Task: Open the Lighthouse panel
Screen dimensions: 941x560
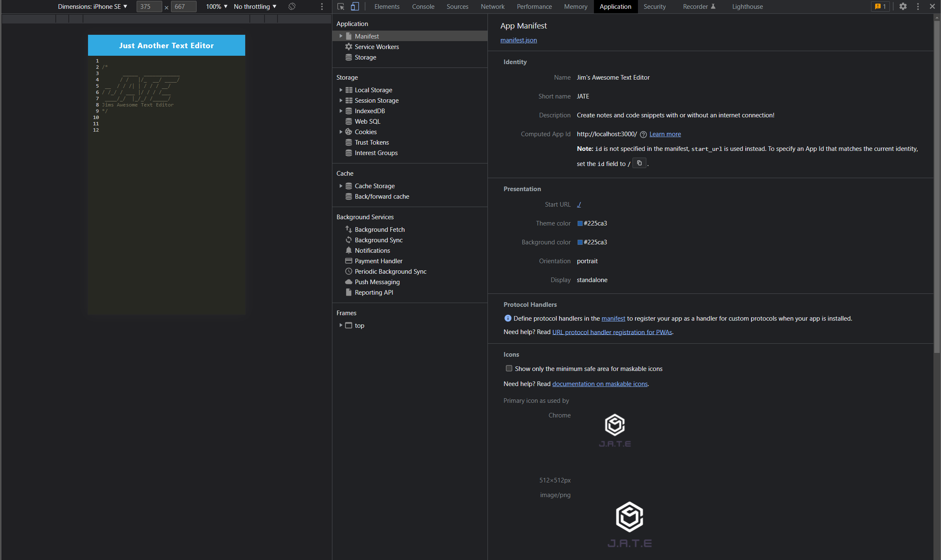Action: pyautogui.click(x=747, y=7)
